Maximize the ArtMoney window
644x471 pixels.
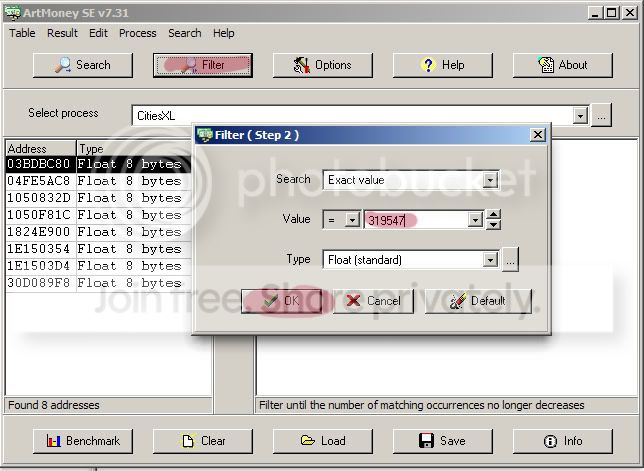click(611, 13)
